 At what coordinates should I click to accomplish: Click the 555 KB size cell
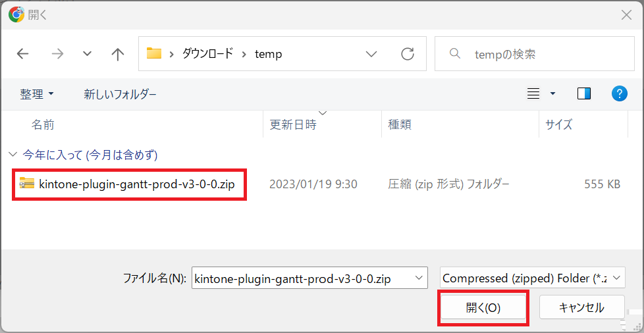pos(602,184)
